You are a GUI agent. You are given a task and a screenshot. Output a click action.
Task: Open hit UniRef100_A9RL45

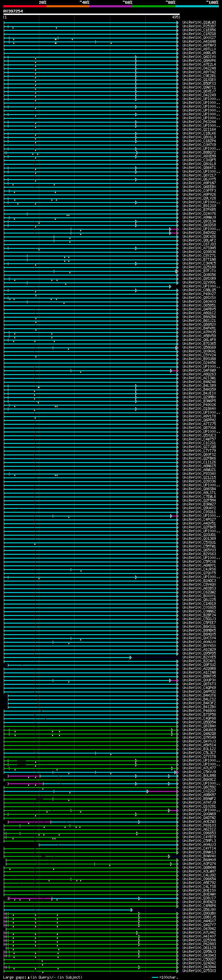(x=199, y=53)
